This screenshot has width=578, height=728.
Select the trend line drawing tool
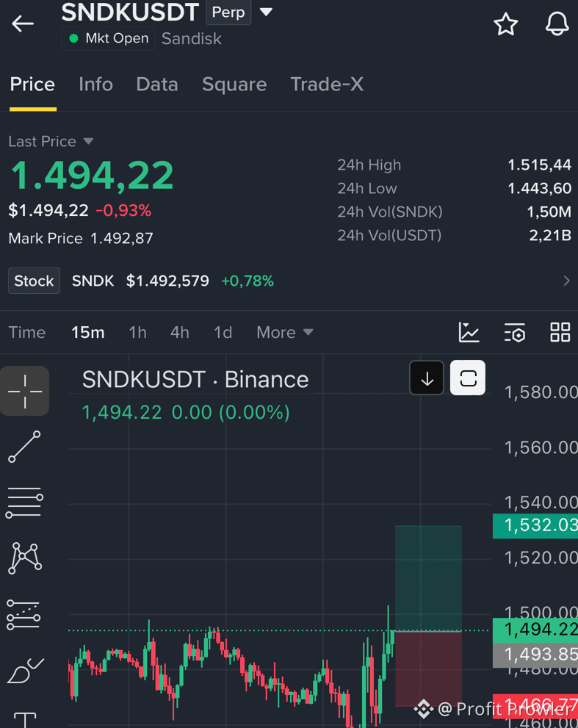(x=25, y=447)
